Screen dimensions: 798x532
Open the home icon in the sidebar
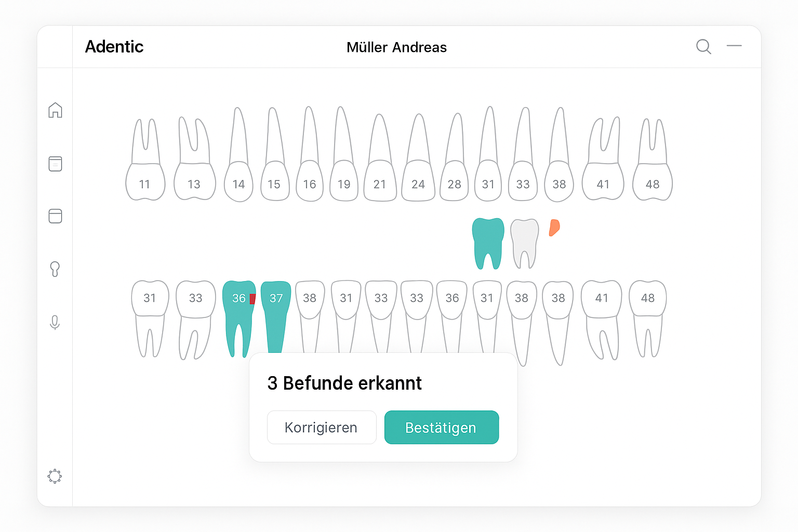pos(55,110)
